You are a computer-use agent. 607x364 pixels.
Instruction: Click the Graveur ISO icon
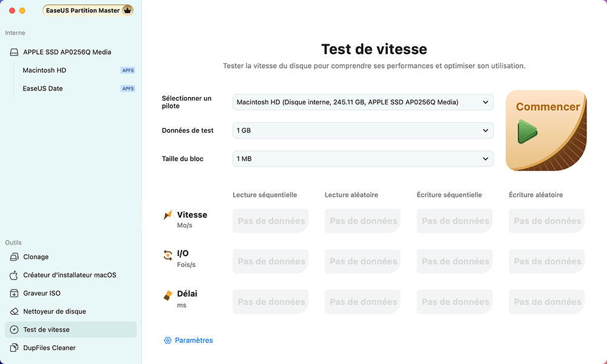[x=14, y=293]
